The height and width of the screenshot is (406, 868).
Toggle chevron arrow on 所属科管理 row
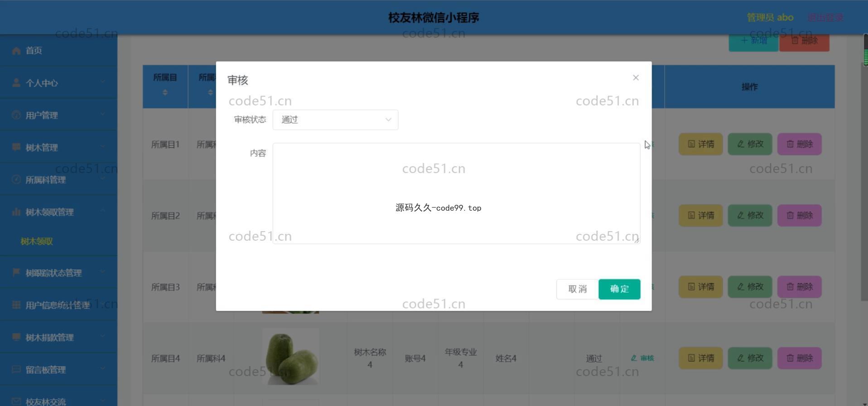[x=103, y=179]
